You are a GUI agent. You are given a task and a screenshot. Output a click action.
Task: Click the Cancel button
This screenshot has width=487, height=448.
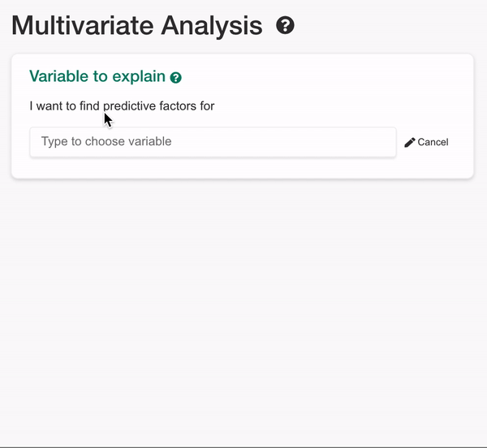click(x=426, y=142)
